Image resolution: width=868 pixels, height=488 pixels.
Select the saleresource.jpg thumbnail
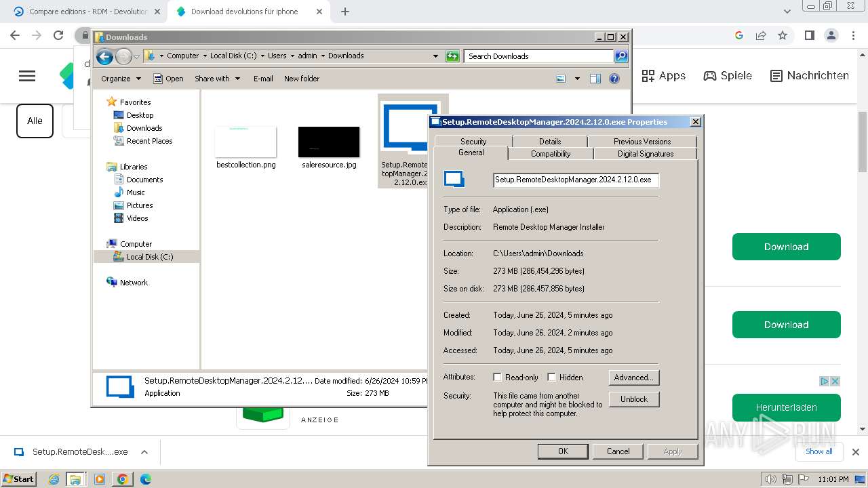tap(329, 142)
